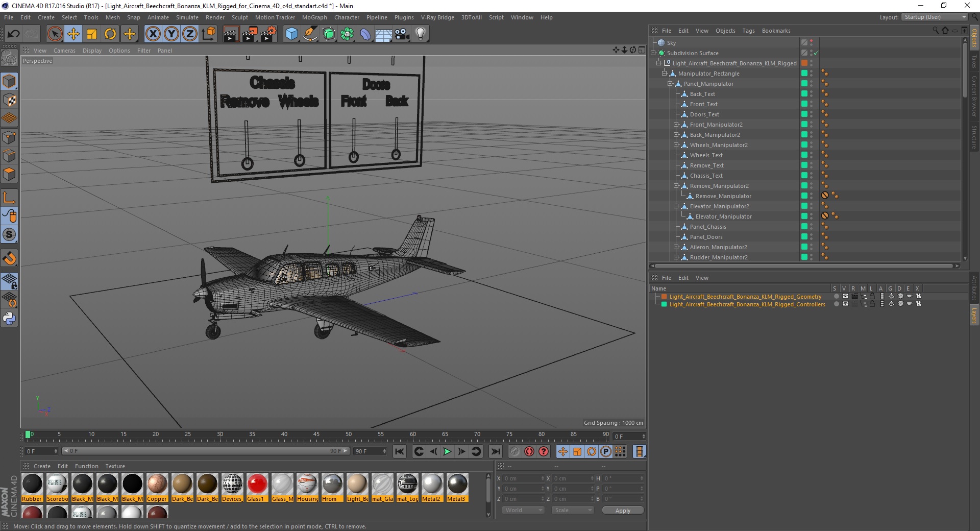Toggle Z axis lock
The image size is (980, 531).
[190, 34]
